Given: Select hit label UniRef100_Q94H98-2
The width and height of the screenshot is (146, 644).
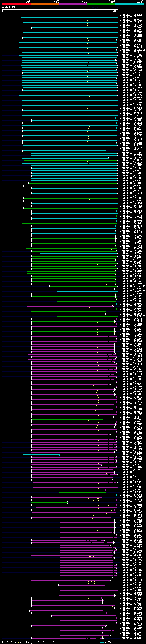Looking at the screenshot, I should coord(132,316).
